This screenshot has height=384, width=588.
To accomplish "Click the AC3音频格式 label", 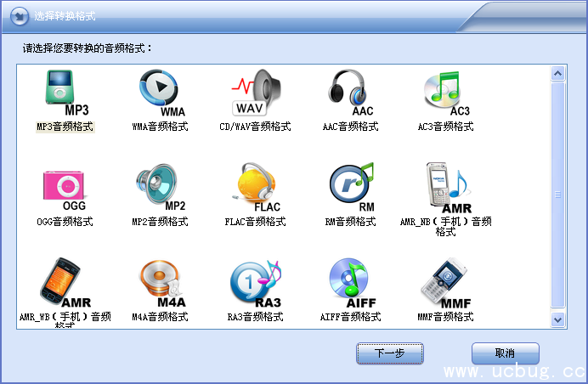I will click(446, 127).
